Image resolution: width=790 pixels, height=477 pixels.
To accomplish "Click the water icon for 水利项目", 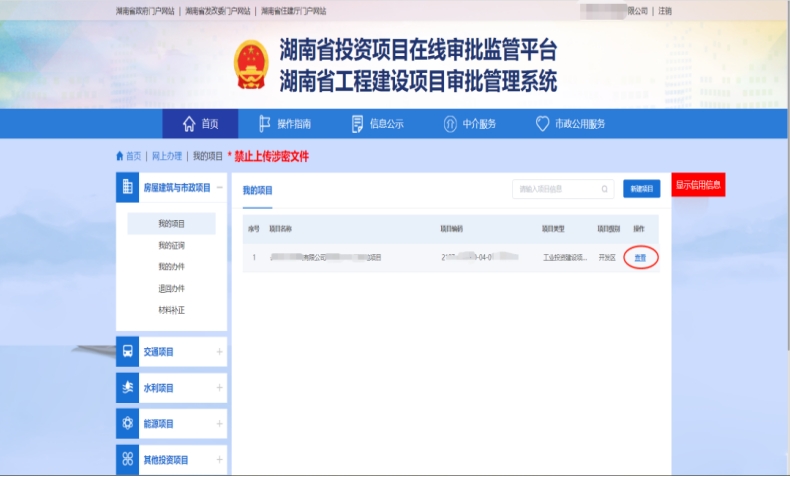I will (127, 387).
